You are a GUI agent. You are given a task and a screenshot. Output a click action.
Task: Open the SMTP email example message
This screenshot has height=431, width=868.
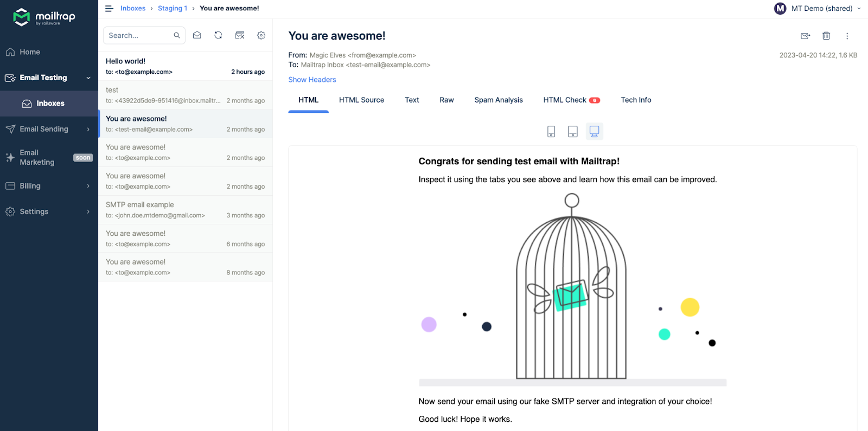[x=186, y=210]
